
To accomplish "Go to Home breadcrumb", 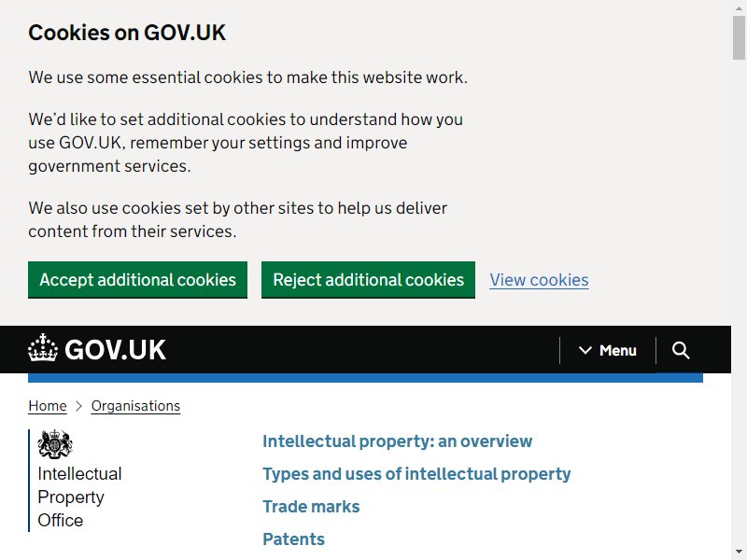I will click(x=48, y=406).
